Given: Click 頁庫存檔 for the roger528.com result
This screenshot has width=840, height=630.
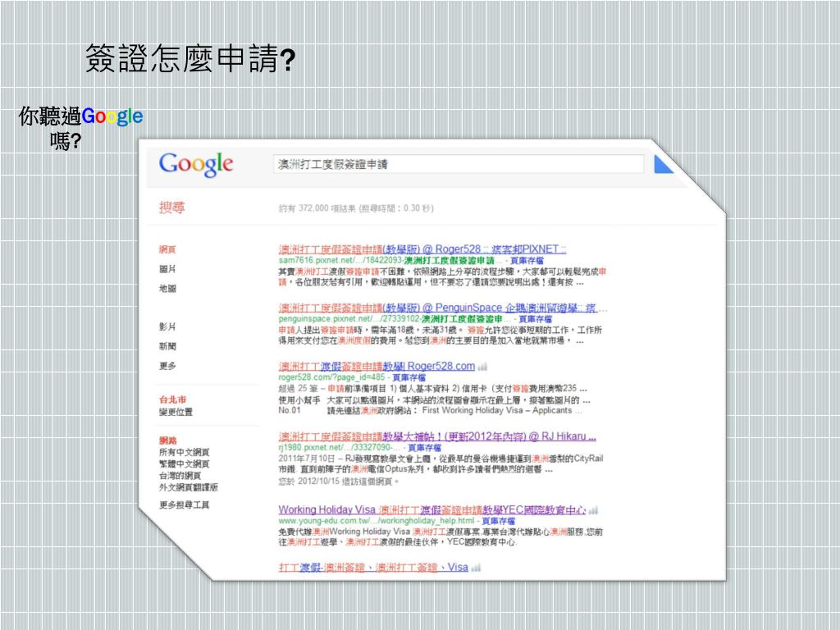Looking at the screenshot, I should pyautogui.click(x=409, y=377).
